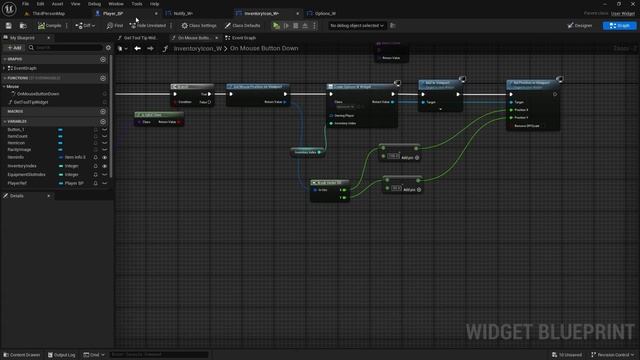Collapse the Functions section

tap(5, 78)
